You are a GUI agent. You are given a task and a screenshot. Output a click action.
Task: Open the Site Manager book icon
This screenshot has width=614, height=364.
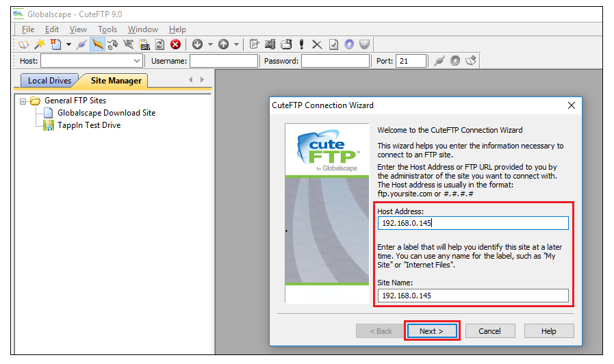pos(23,44)
